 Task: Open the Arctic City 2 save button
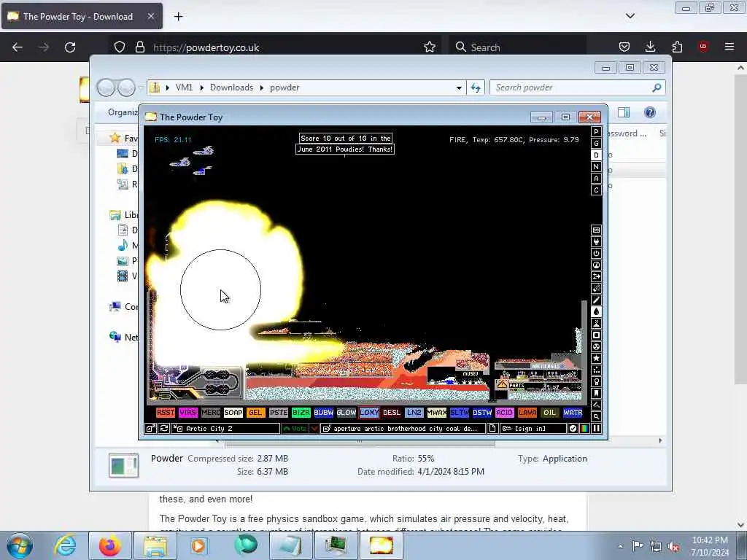[226, 429]
